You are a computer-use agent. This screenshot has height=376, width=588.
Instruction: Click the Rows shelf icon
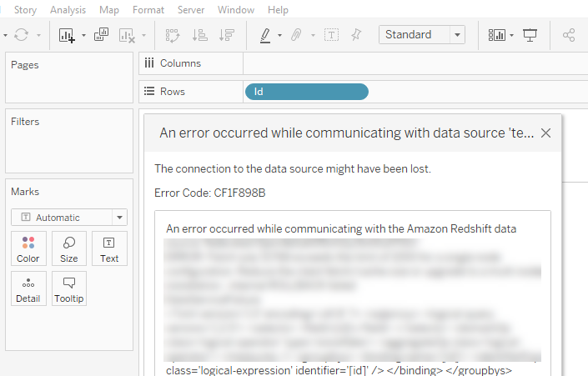[x=149, y=91]
